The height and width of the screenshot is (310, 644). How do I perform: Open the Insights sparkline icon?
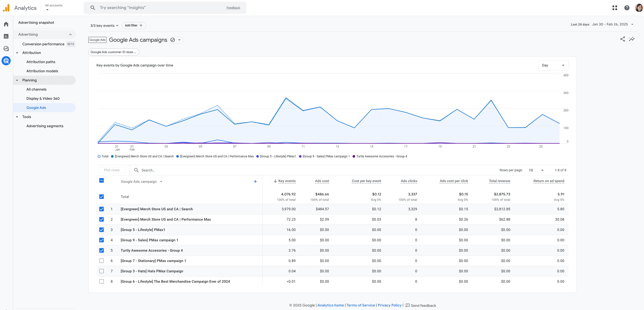pos(632,39)
